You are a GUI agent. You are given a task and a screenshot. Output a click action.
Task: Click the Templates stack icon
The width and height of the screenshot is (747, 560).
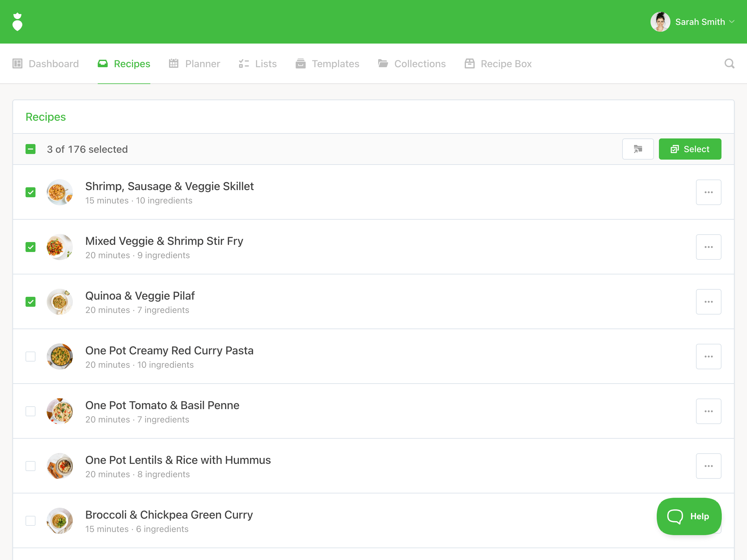(x=300, y=63)
